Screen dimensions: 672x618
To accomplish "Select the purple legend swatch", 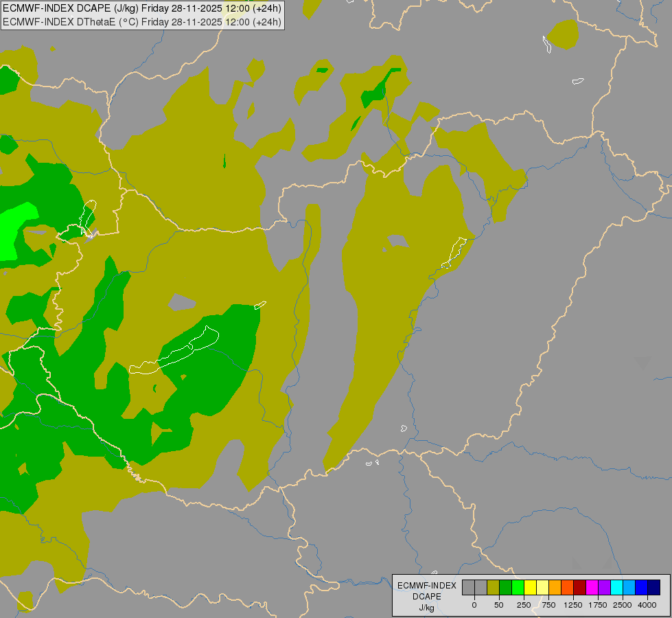I will pos(604,588).
